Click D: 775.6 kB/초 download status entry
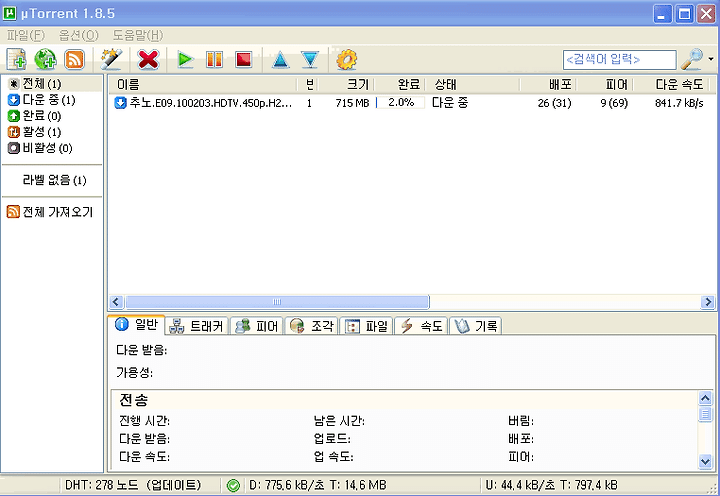 [x=318, y=485]
